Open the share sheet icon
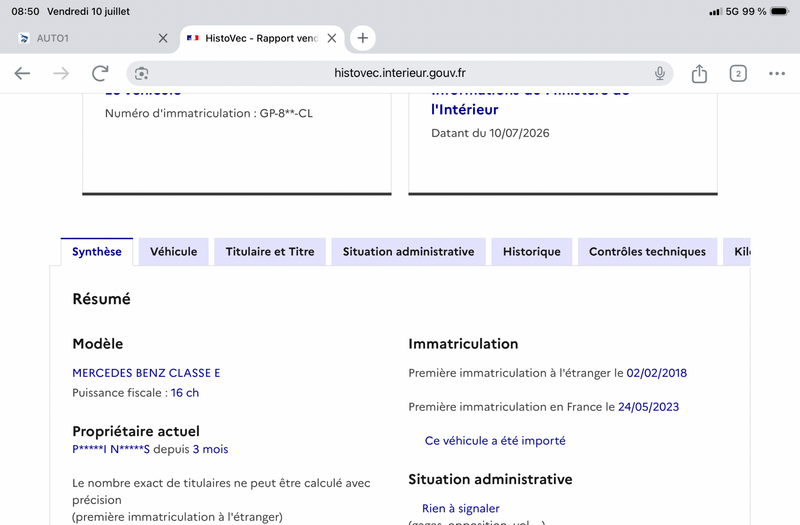 pos(699,73)
